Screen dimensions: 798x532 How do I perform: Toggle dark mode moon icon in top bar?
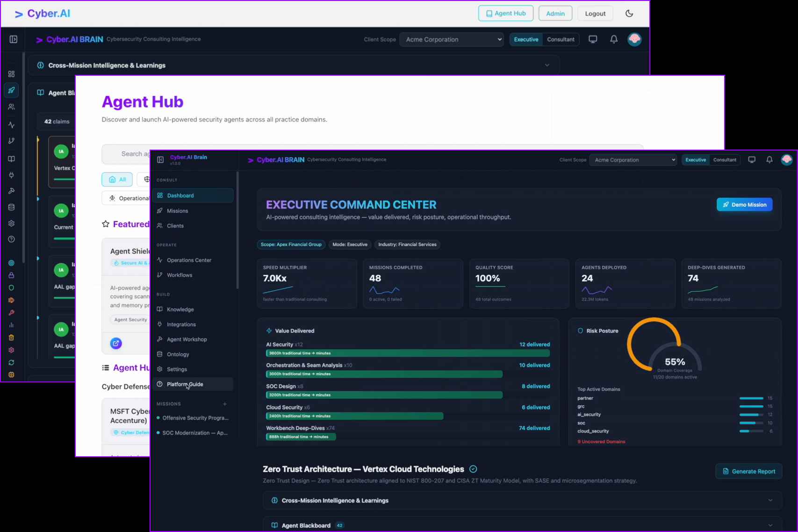629,14
